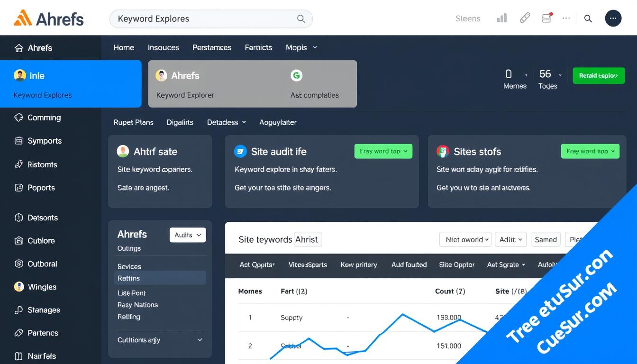637x364 pixels.
Task: Open the Perstamees menu item
Action: pos(212,47)
